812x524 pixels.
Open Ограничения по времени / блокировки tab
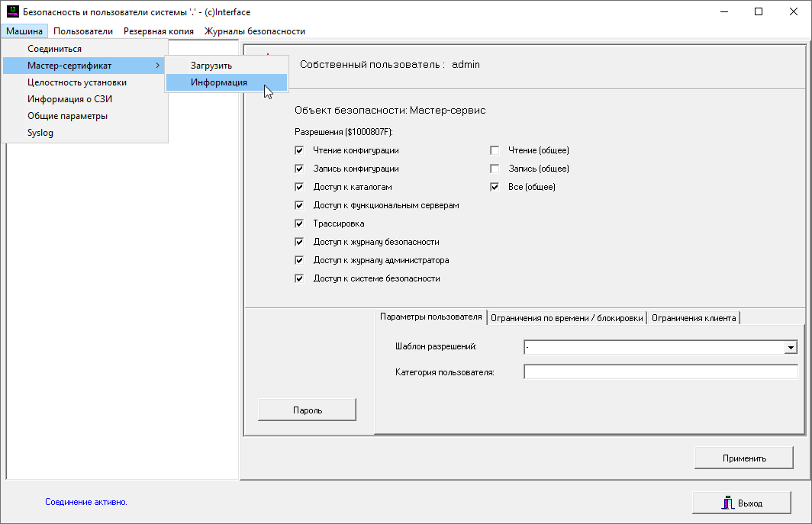coord(567,318)
